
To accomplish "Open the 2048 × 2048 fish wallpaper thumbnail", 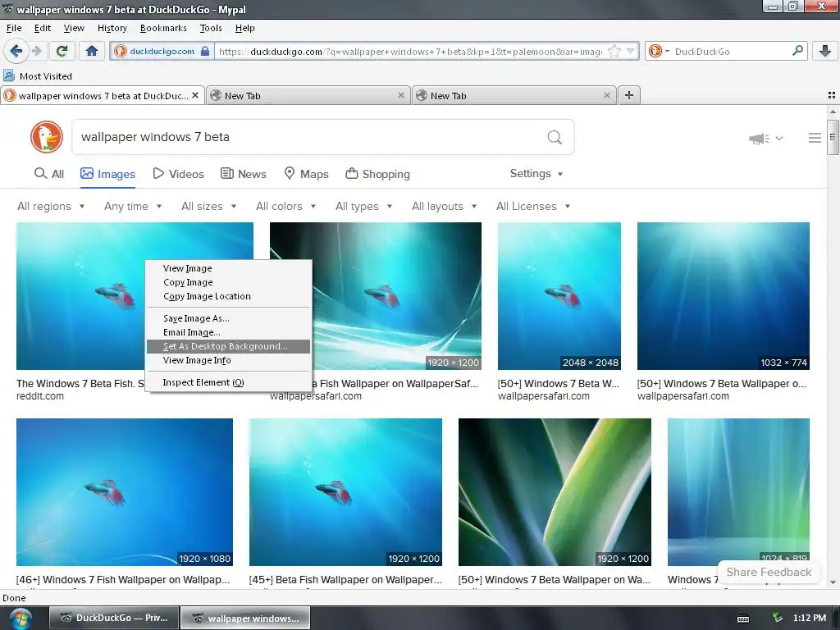I will point(559,295).
